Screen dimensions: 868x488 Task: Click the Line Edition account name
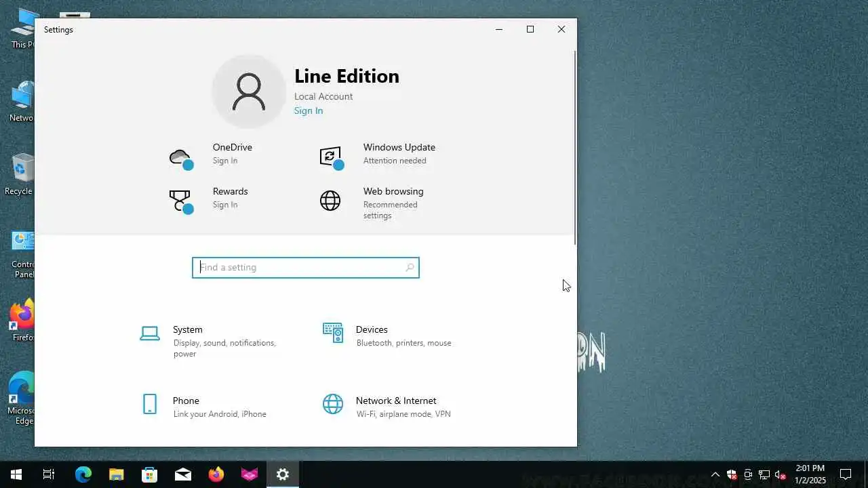tap(347, 76)
